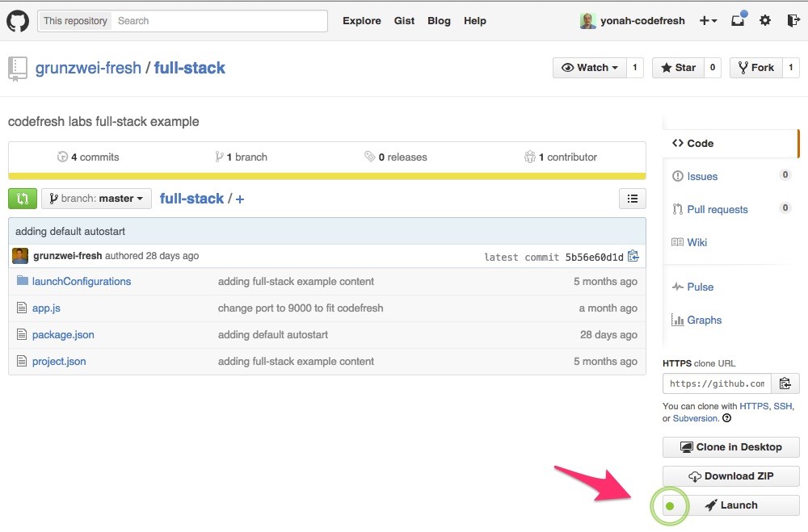This screenshot has width=808, height=532.
Task: Open account settings with the gear icon
Action: click(x=764, y=20)
